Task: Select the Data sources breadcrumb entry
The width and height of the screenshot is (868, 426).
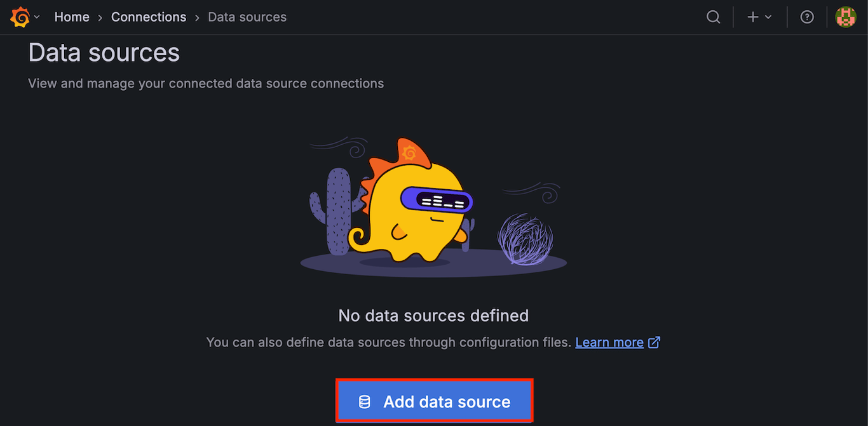Action: tap(247, 17)
